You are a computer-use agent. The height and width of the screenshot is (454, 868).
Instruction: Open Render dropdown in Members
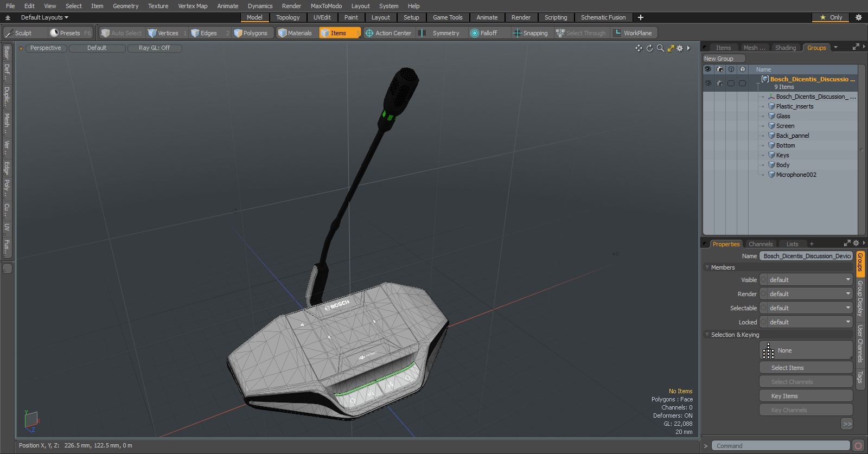click(810, 294)
